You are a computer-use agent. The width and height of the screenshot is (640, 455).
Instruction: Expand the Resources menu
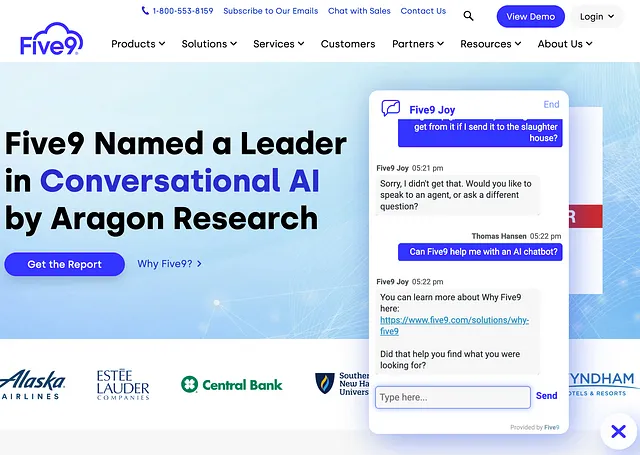pyautogui.click(x=490, y=44)
